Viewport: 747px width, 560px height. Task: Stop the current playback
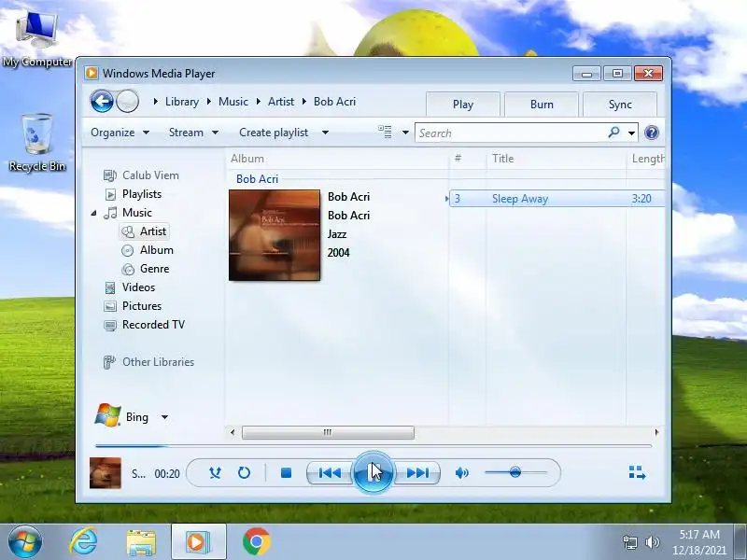286,473
